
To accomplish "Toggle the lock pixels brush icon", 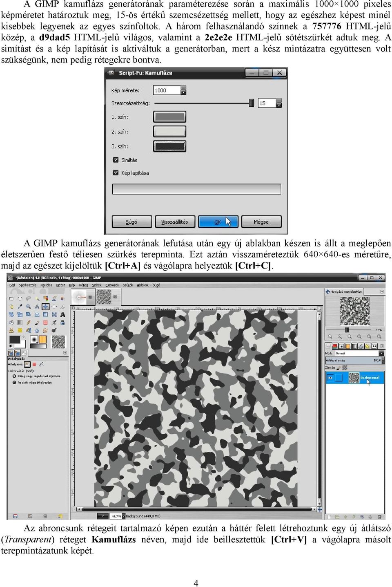I will (339, 368).
